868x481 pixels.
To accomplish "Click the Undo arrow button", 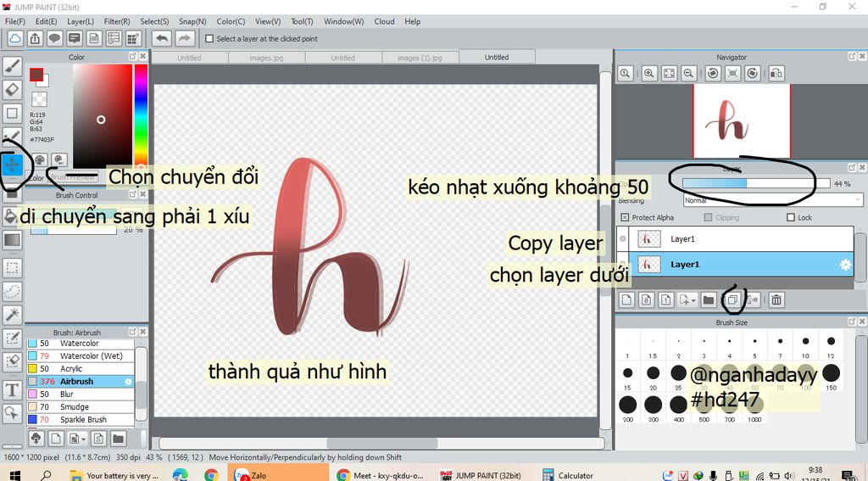I will coord(162,38).
